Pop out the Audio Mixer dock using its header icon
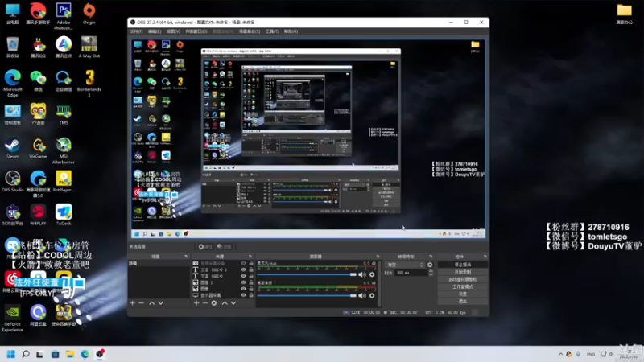 click(x=378, y=257)
